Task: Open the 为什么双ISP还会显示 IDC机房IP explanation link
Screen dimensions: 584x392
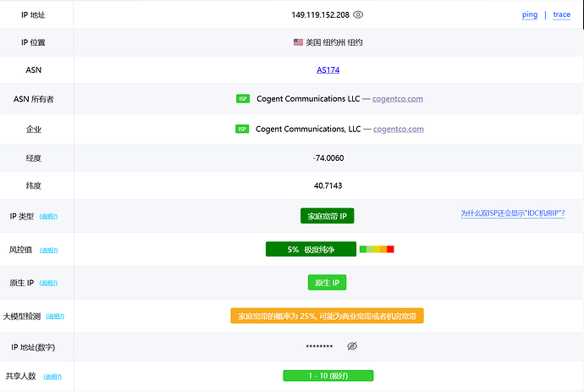Action: click(513, 213)
